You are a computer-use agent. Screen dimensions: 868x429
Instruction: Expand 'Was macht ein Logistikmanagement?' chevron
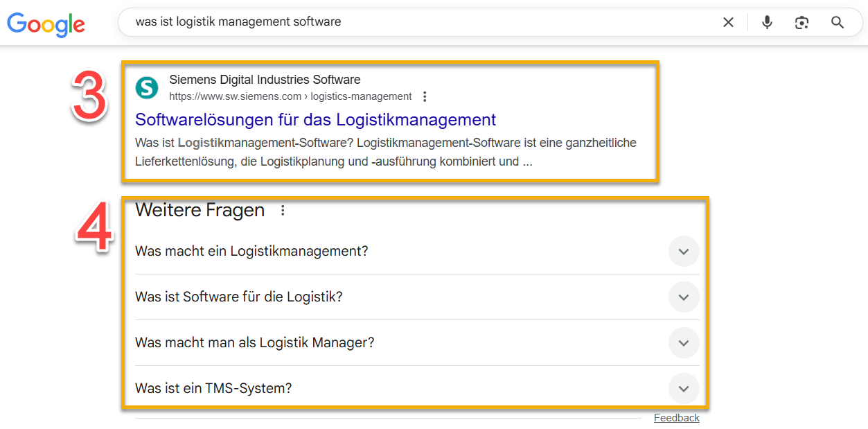[x=684, y=252]
